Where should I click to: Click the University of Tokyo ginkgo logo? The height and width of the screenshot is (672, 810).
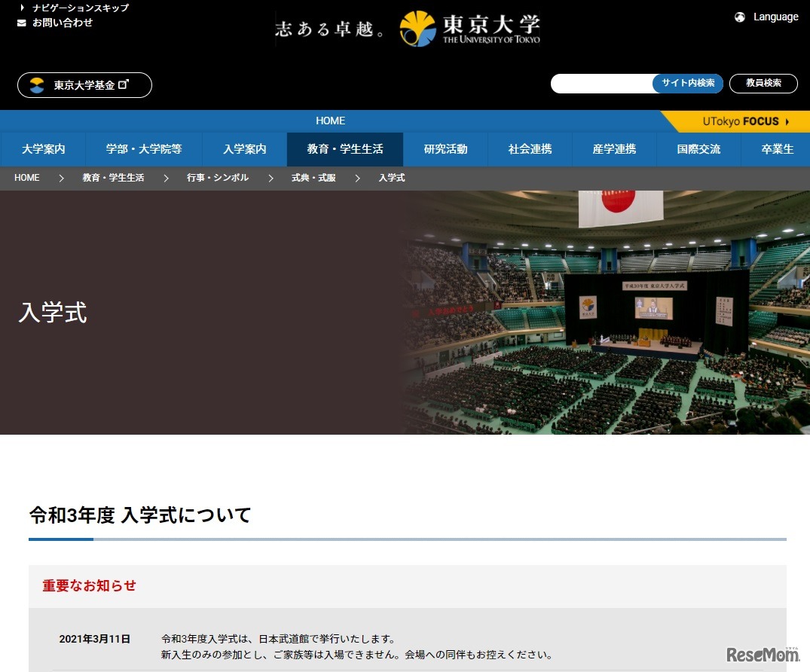pos(417,29)
